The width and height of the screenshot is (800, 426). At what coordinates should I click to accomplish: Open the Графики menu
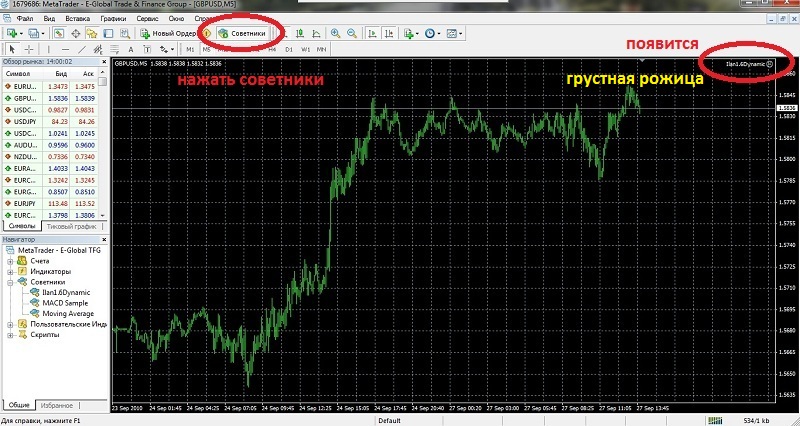(113, 18)
